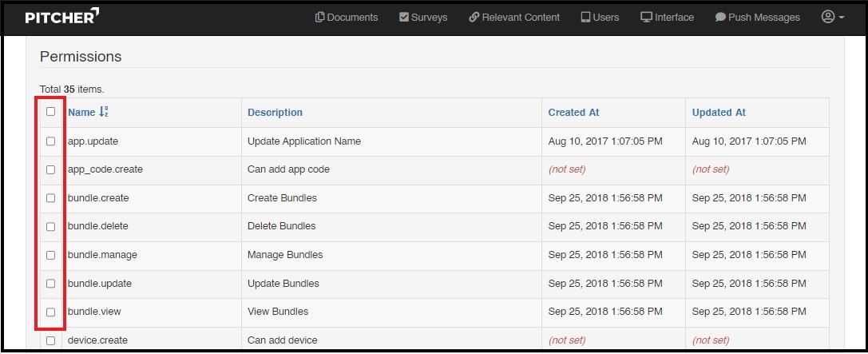Viewport: 868px width, 354px height.
Task: Click the Documents icon in navbar
Action: [320, 17]
